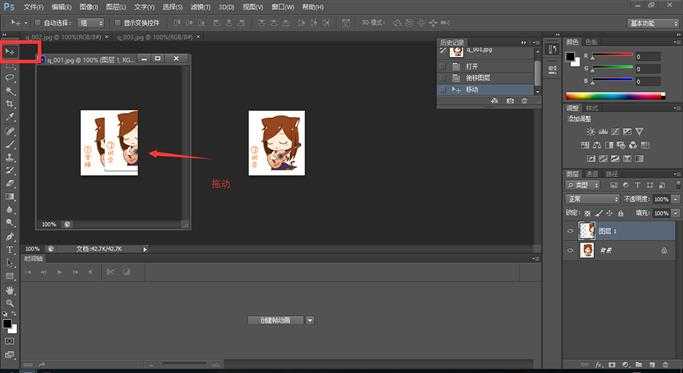Open auto-select 组 dropdown
Image resolution: width=683 pixels, height=373 pixels.
click(91, 23)
